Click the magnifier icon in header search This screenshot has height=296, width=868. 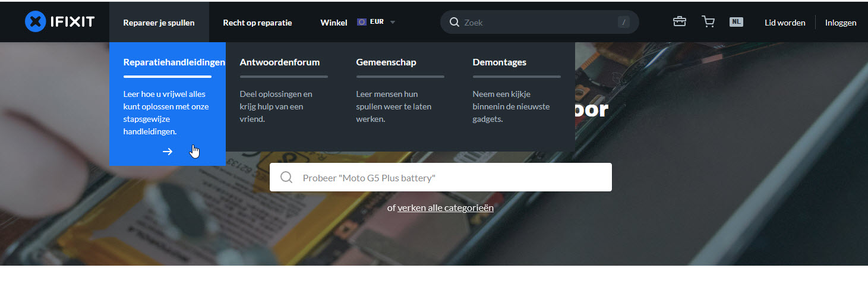point(454,22)
